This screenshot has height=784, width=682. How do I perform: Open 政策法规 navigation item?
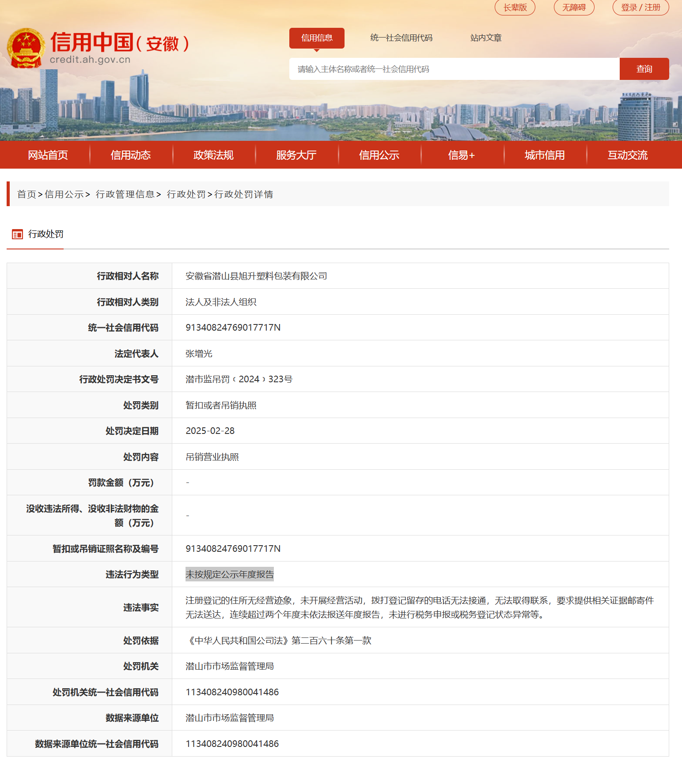213,155
